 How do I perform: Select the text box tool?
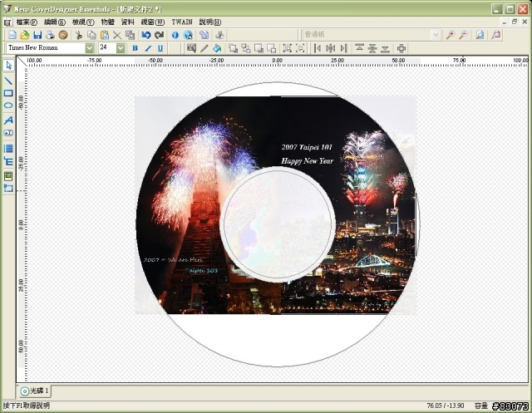point(8,133)
